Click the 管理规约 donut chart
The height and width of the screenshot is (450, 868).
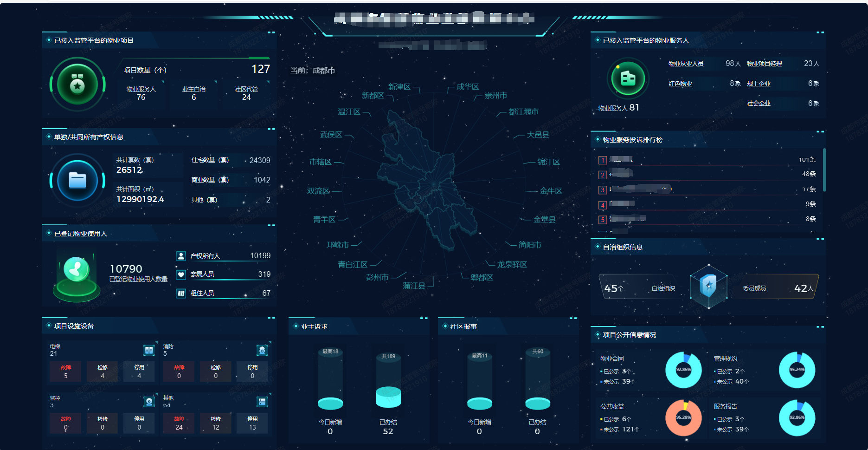[797, 370]
